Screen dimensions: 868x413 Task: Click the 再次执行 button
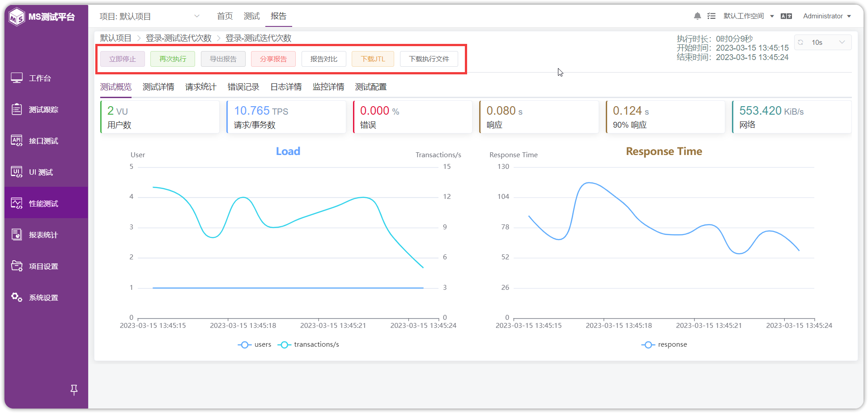[173, 59]
